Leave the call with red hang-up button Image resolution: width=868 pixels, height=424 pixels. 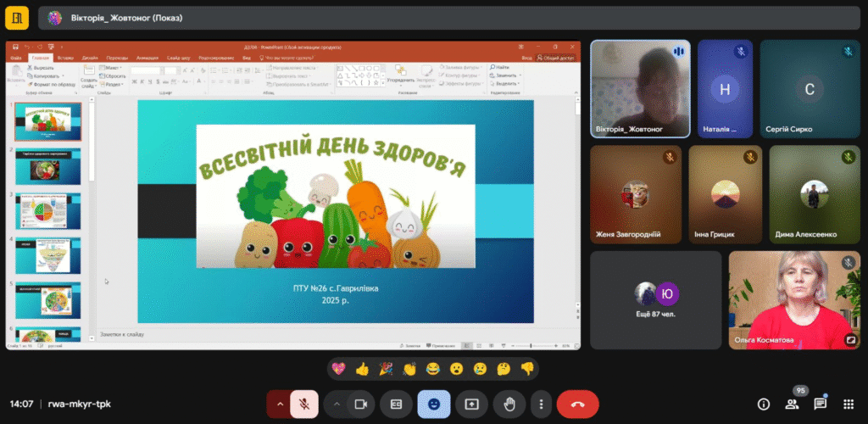coord(578,404)
